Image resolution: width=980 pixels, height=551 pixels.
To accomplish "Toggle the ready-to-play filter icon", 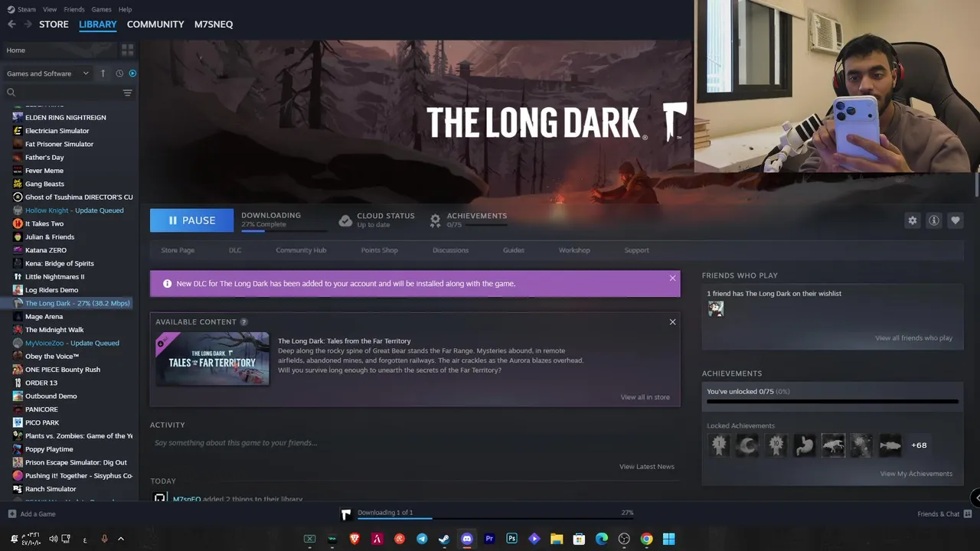I will (132, 73).
